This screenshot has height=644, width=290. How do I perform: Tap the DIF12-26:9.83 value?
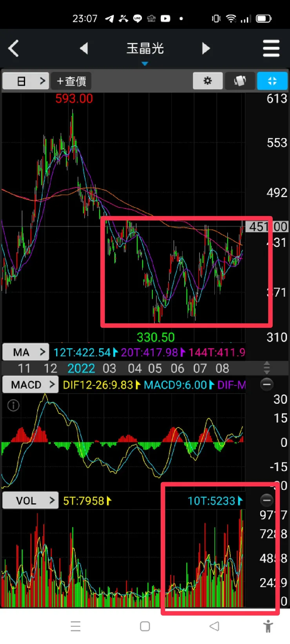coord(98,385)
